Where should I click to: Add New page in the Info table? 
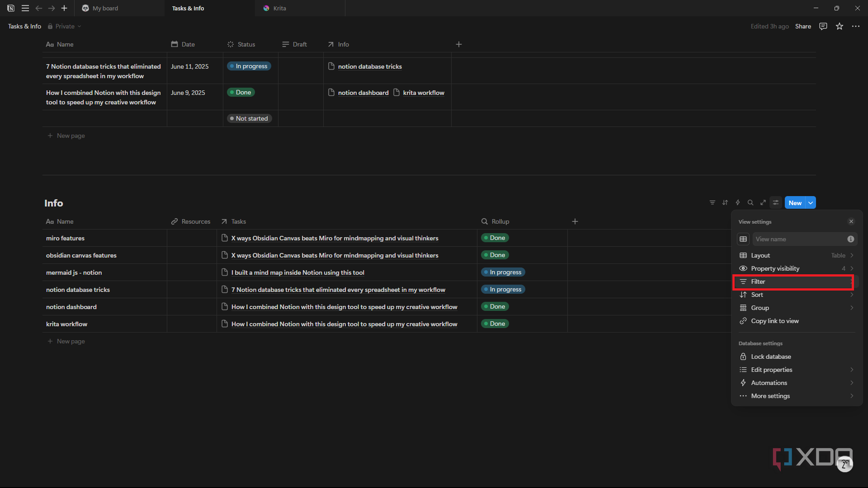tap(66, 341)
